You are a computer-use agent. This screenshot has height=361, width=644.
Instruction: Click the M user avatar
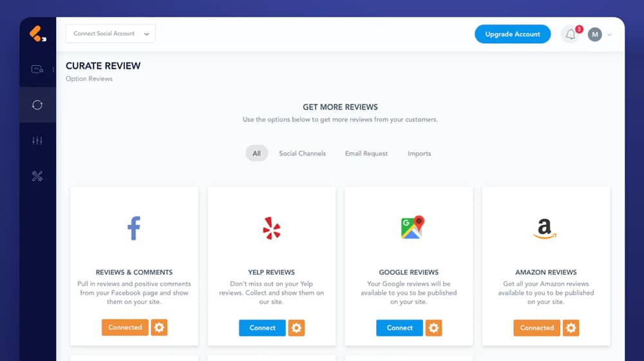pyautogui.click(x=594, y=35)
